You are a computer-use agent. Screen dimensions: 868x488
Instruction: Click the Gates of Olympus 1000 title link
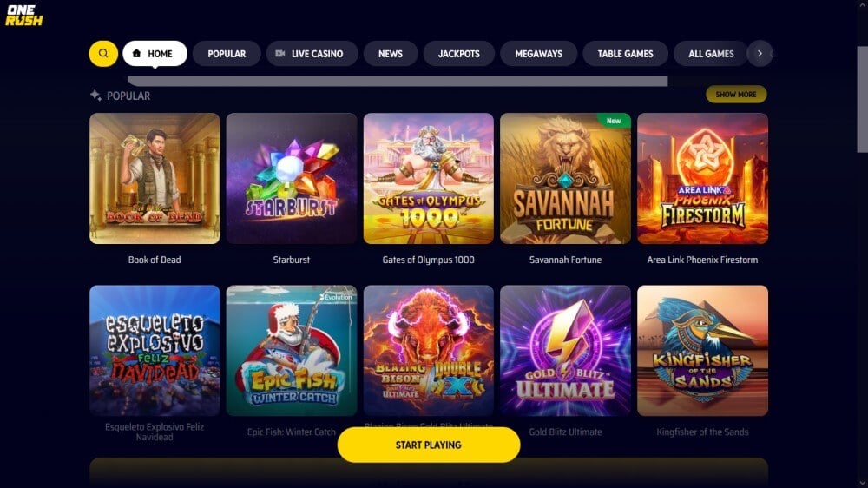[428, 260]
